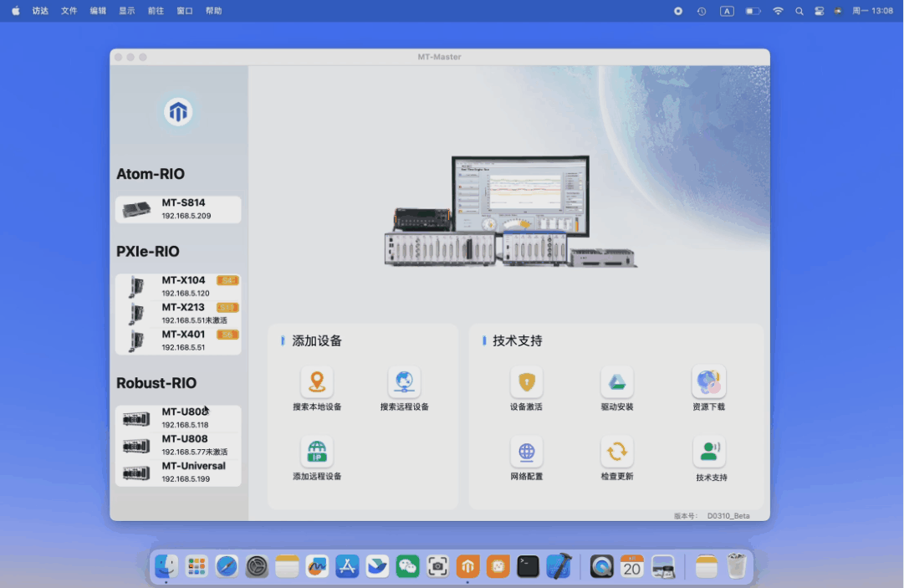Open App Store from the Dock

point(347,566)
